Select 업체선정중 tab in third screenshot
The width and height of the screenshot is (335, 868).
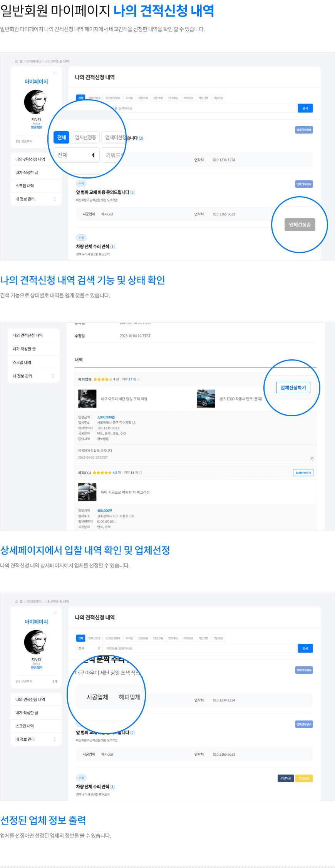click(x=94, y=638)
